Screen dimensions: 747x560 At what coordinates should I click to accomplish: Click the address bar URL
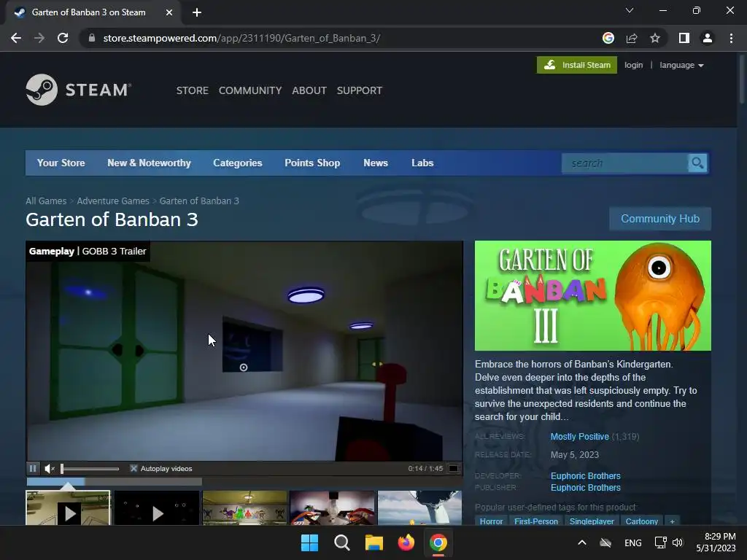point(241,38)
